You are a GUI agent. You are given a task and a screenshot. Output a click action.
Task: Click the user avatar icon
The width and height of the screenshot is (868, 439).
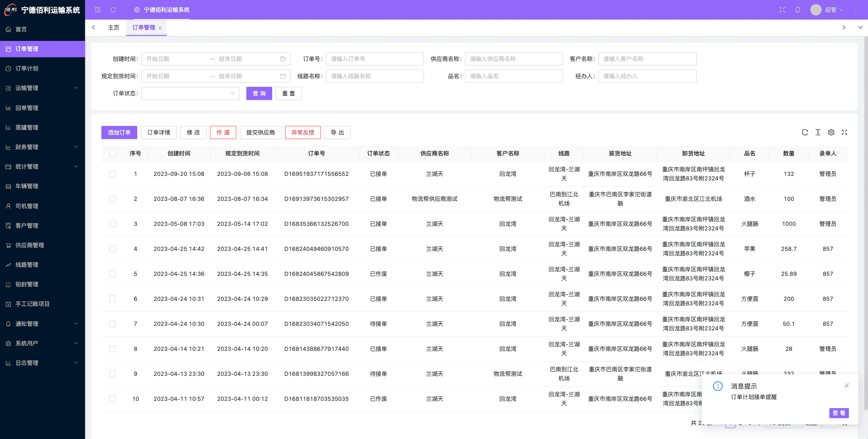816,10
